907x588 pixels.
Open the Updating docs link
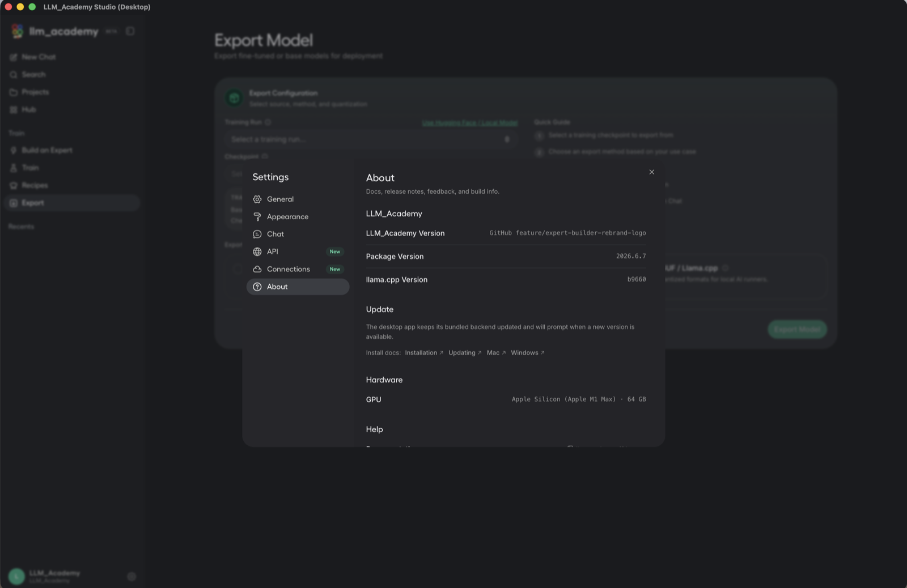pyautogui.click(x=465, y=353)
